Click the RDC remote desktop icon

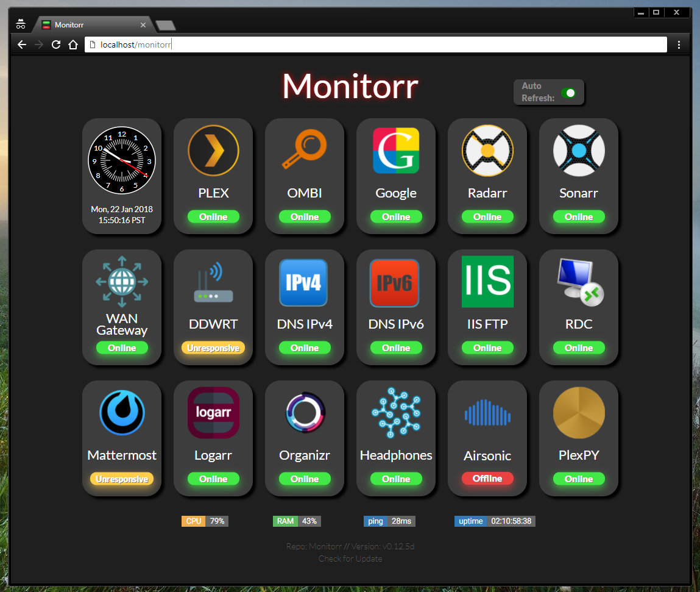click(581, 282)
